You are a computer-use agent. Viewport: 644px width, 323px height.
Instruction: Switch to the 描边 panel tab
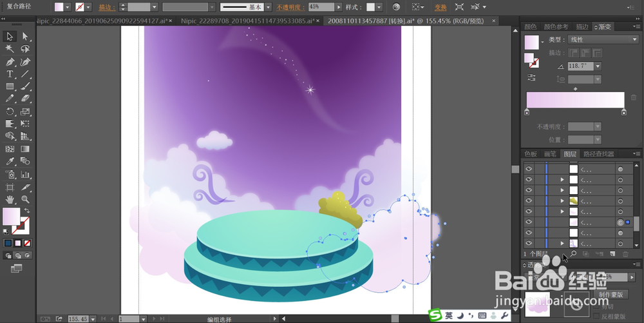click(582, 26)
